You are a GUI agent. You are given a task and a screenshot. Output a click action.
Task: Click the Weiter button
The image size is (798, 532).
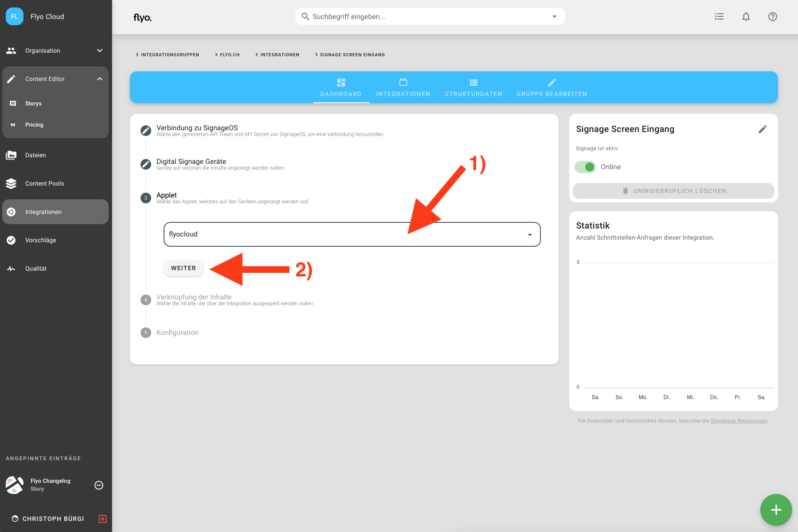[184, 268]
